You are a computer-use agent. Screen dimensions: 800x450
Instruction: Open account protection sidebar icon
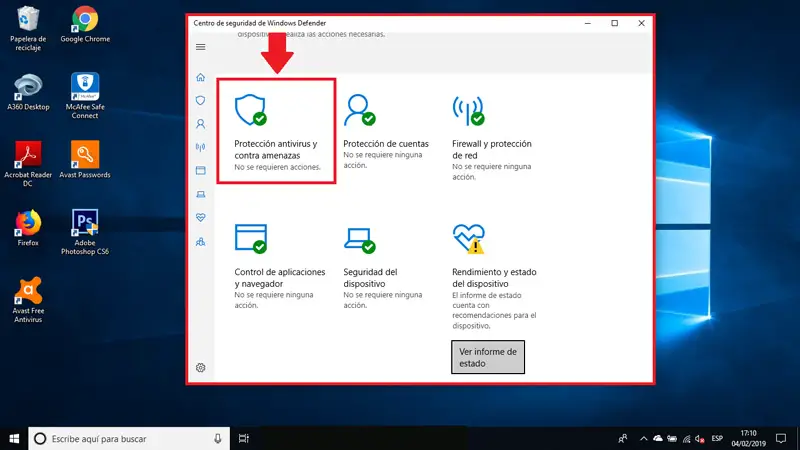(x=201, y=124)
